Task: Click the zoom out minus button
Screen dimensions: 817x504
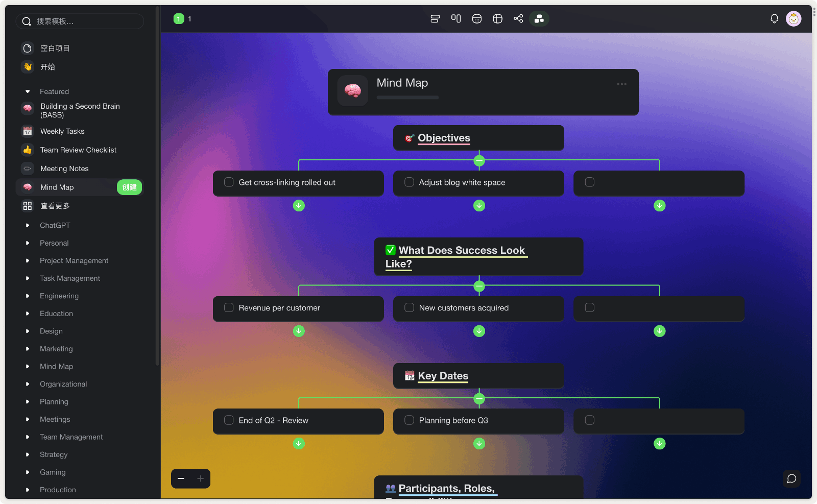Action: tap(181, 478)
